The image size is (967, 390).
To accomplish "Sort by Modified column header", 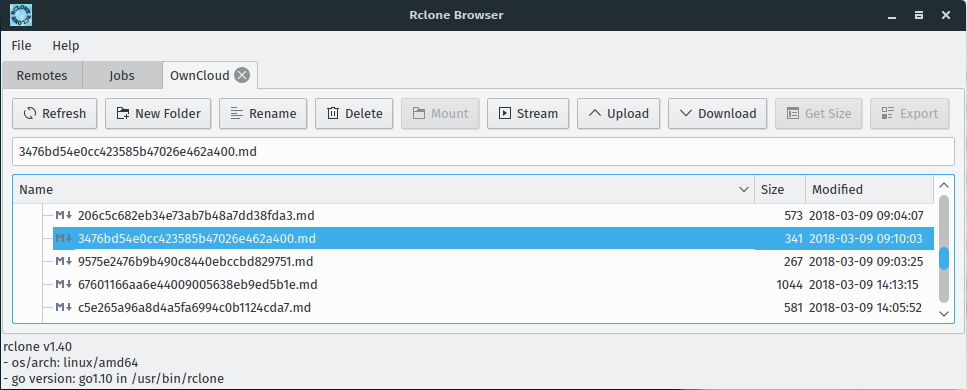I will [870, 189].
